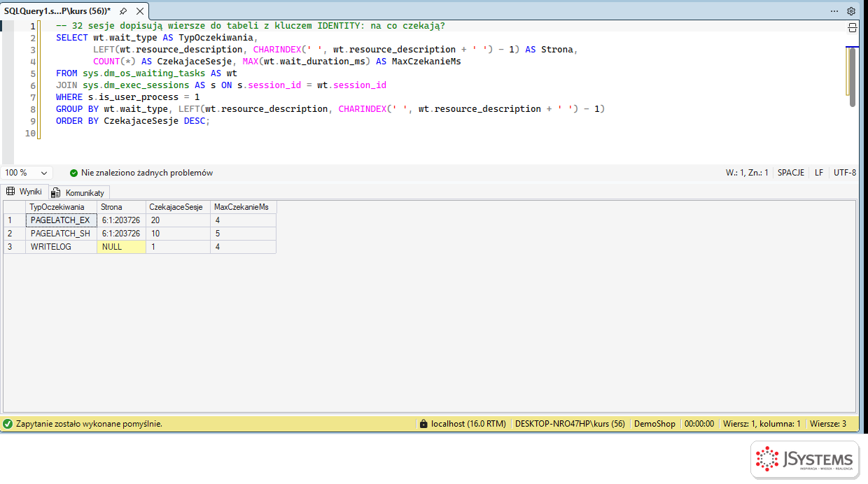Click the CzekajaceSesje column header
This screenshot has height=484, width=868.
(x=178, y=207)
